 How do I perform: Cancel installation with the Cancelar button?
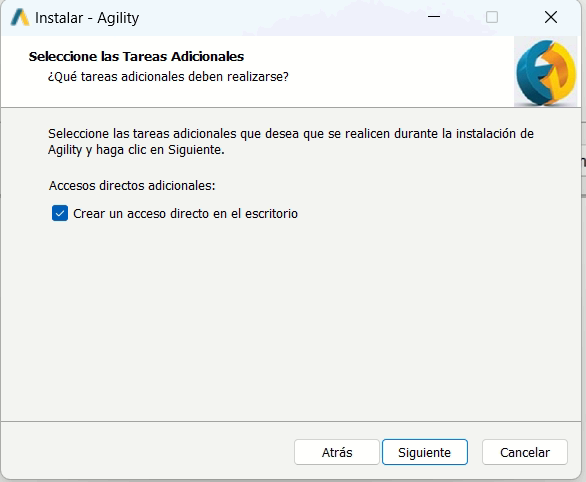point(525,452)
